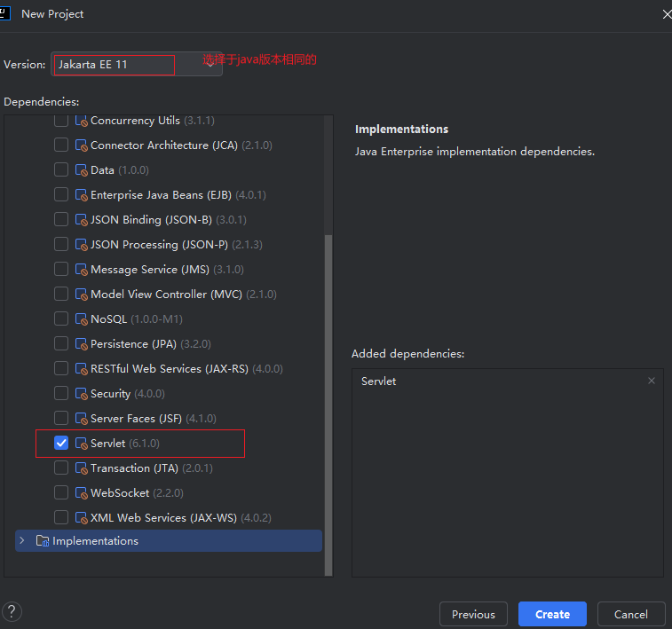Click the Connector Architecture (JCA) library icon
Viewport: 672px width, 629px height.
[x=81, y=145]
